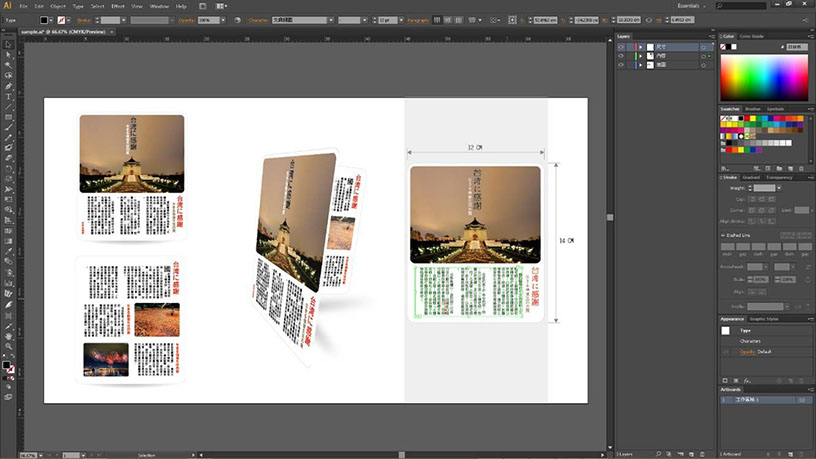816x459 pixels.
Task: Select the Direct Selection tool
Action: 9,55
